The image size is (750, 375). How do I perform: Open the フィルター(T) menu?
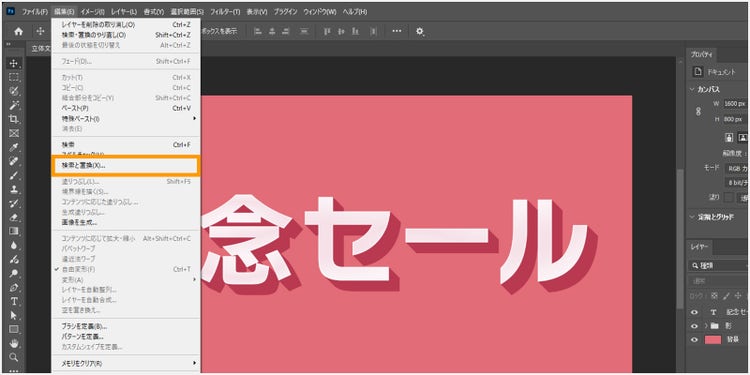[225, 11]
